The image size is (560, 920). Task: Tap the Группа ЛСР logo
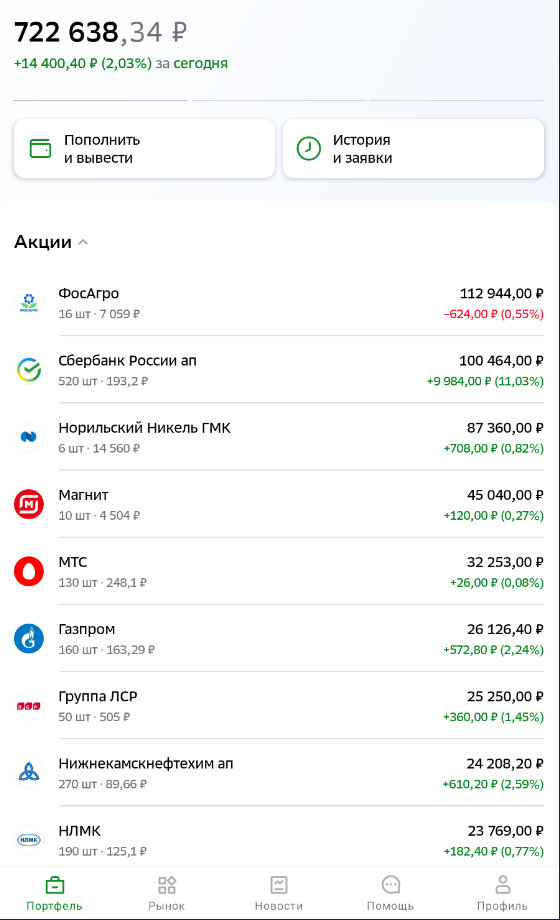pos(29,706)
